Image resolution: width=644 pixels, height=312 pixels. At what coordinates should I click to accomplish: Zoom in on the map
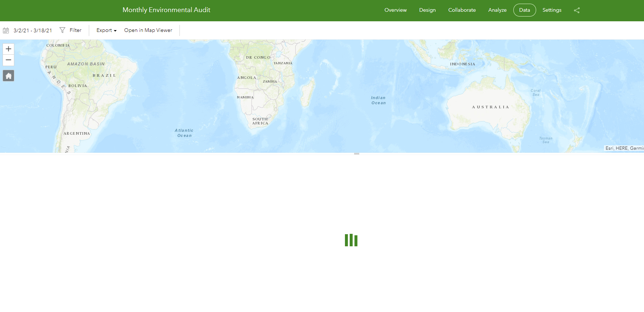click(x=8, y=49)
